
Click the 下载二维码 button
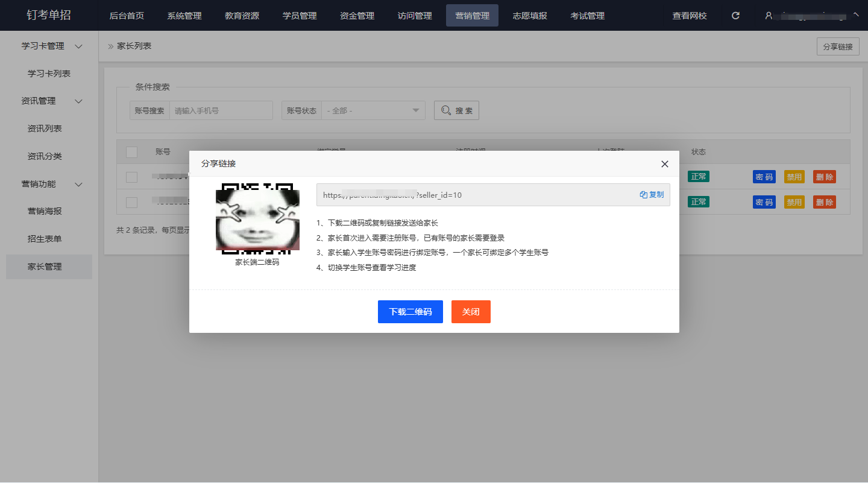pyautogui.click(x=410, y=312)
